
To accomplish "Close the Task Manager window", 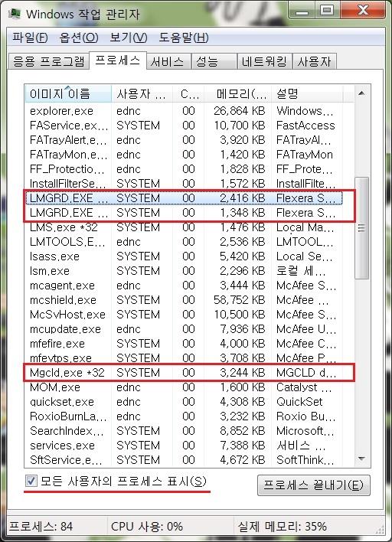I will [363, 11].
